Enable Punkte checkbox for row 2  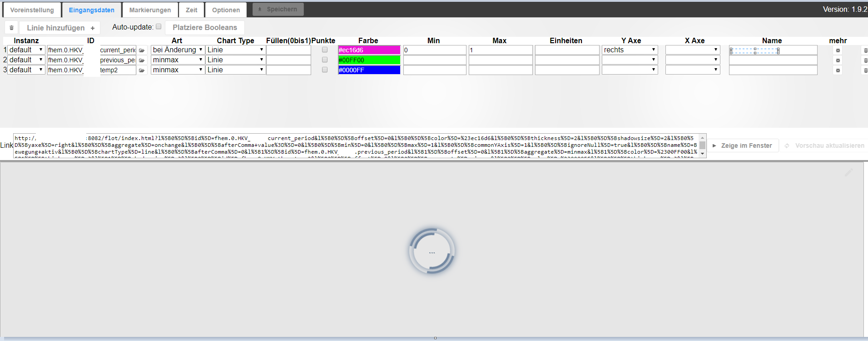tap(325, 60)
